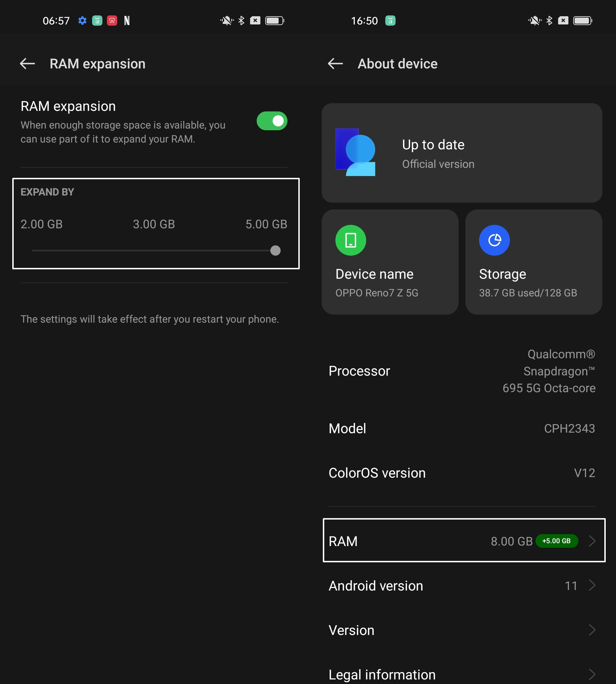Open the Version row chevron
Image resolution: width=616 pixels, height=684 pixels.
click(x=592, y=630)
